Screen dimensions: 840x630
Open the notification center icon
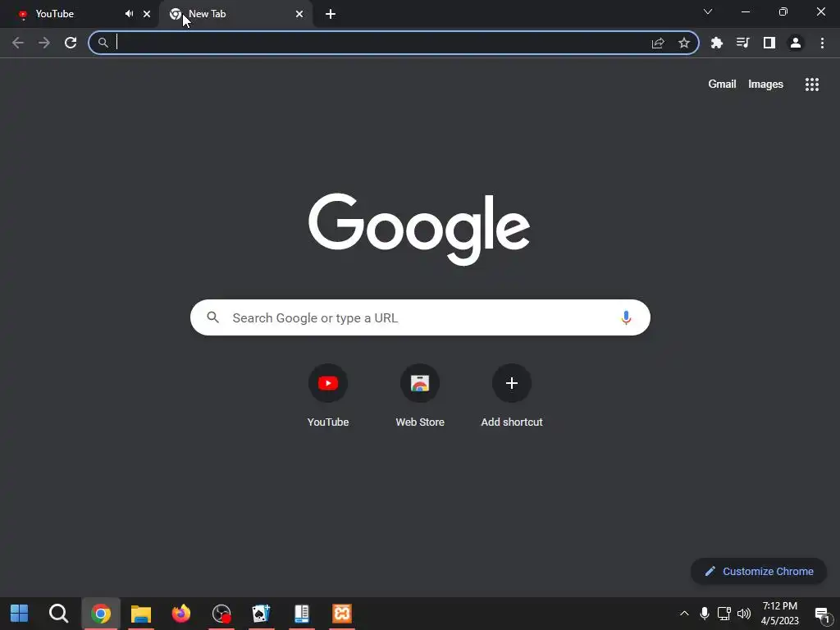[x=822, y=614]
